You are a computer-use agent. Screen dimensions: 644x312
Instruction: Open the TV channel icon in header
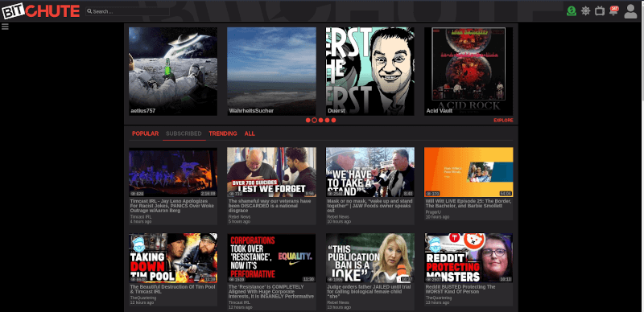pyautogui.click(x=600, y=11)
